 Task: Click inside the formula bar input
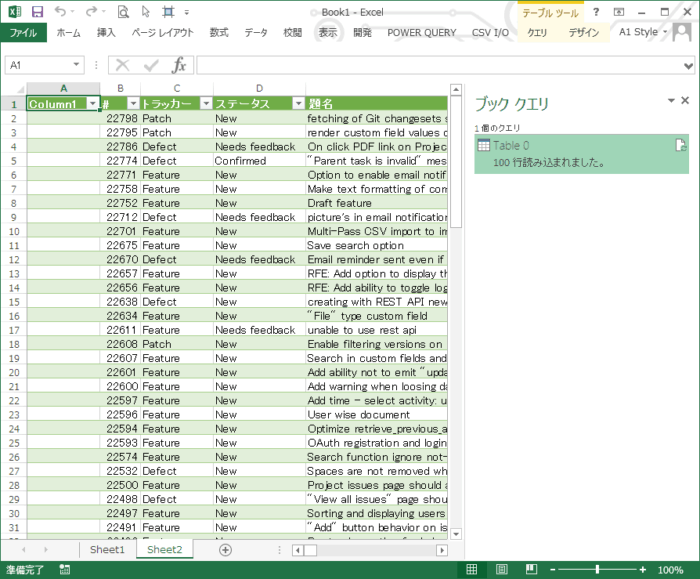pos(440,65)
